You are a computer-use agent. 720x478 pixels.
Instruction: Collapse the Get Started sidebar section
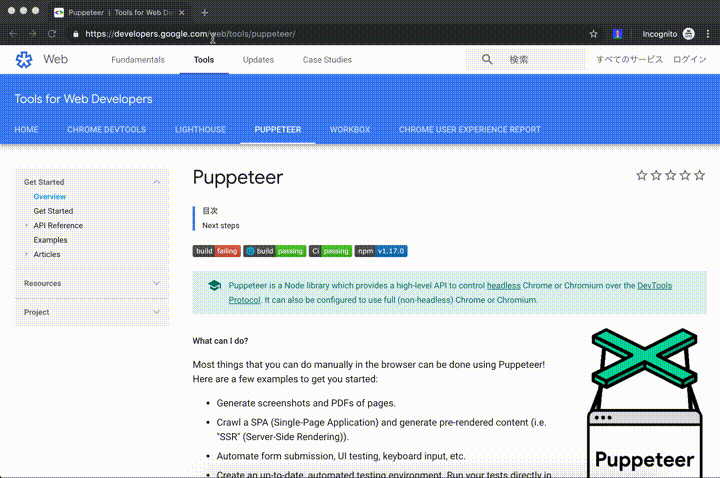(156, 182)
